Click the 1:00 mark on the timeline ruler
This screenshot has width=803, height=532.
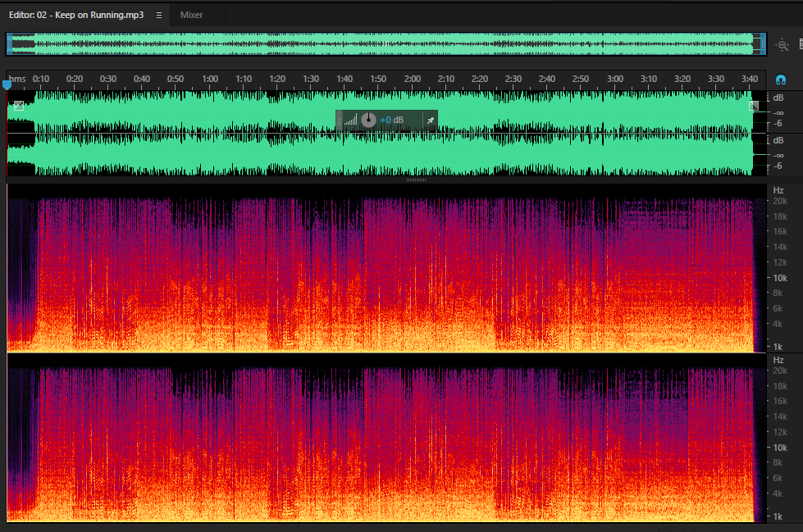(x=210, y=79)
